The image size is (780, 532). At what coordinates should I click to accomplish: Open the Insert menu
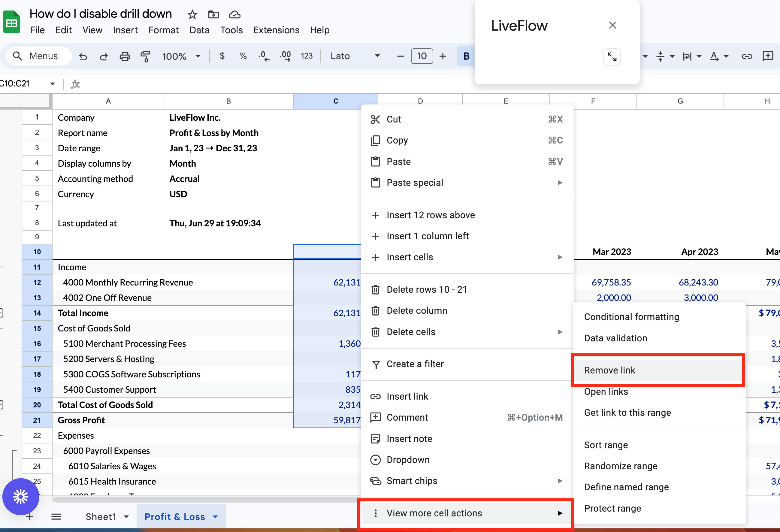click(x=125, y=30)
